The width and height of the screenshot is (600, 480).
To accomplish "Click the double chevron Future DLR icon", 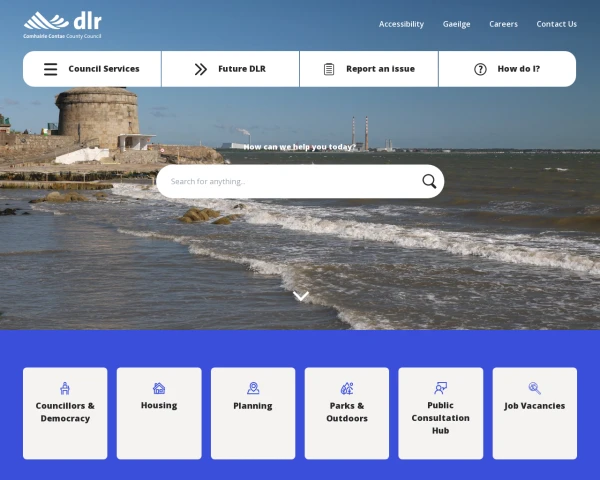I will [201, 69].
